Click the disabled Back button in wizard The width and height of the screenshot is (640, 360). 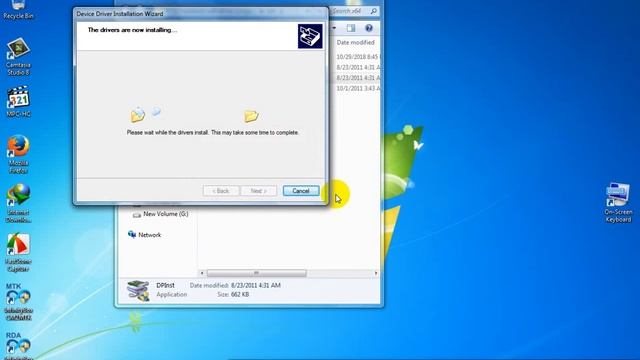click(x=220, y=191)
